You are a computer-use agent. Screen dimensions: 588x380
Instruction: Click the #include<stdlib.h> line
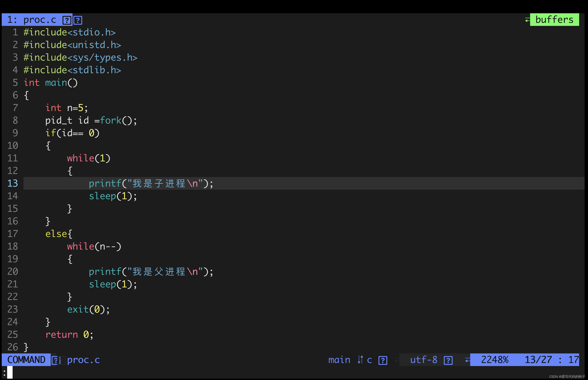click(72, 70)
